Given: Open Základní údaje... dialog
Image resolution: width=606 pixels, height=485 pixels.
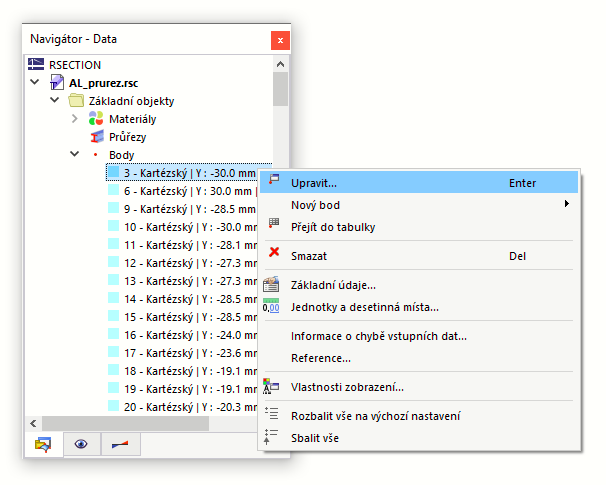Looking at the screenshot, I should pyautogui.click(x=419, y=285).
